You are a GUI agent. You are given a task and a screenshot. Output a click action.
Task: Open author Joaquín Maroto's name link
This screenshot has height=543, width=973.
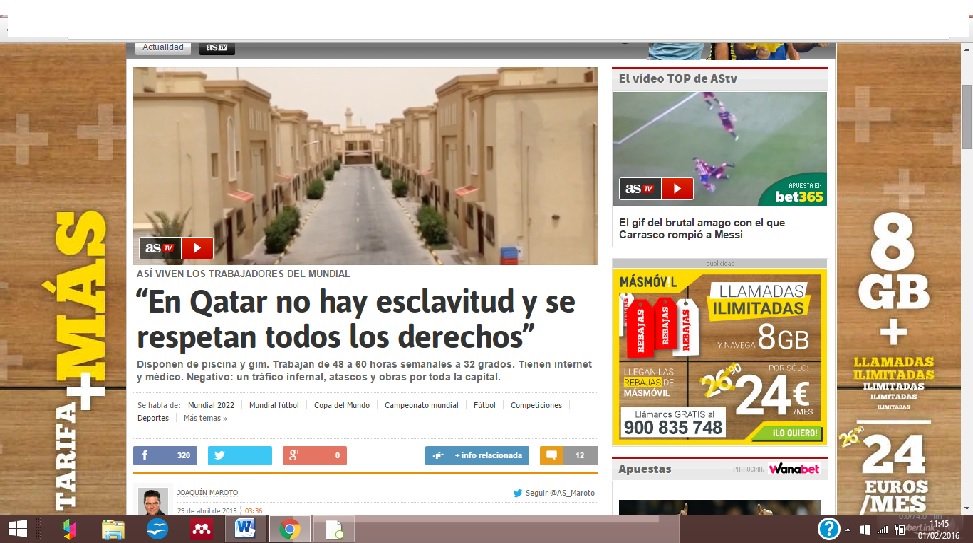point(207,493)
